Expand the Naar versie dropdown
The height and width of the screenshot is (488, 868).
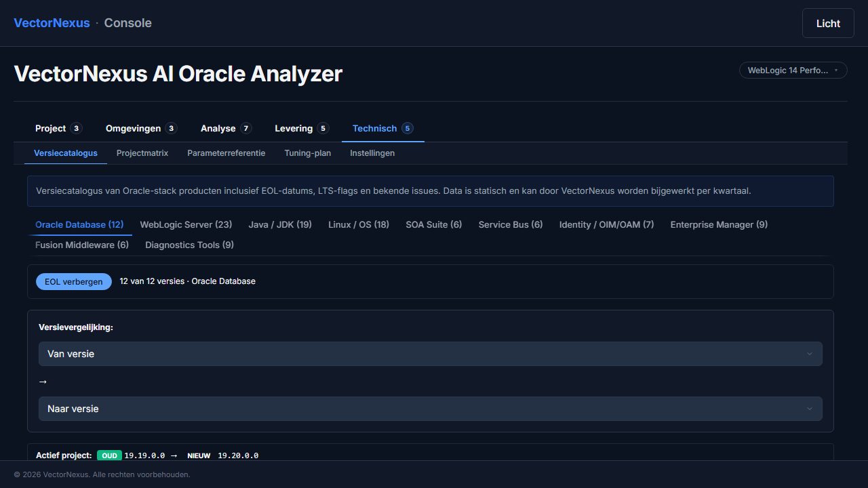(x=431, y=409)
